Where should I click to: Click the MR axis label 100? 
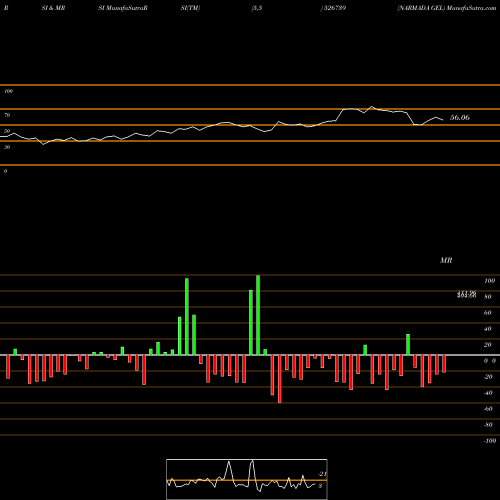tap(490, 281)
